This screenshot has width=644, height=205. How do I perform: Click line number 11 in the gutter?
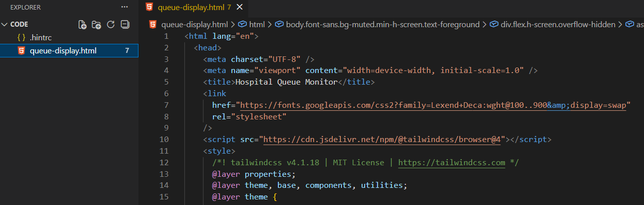click(164, 151)
